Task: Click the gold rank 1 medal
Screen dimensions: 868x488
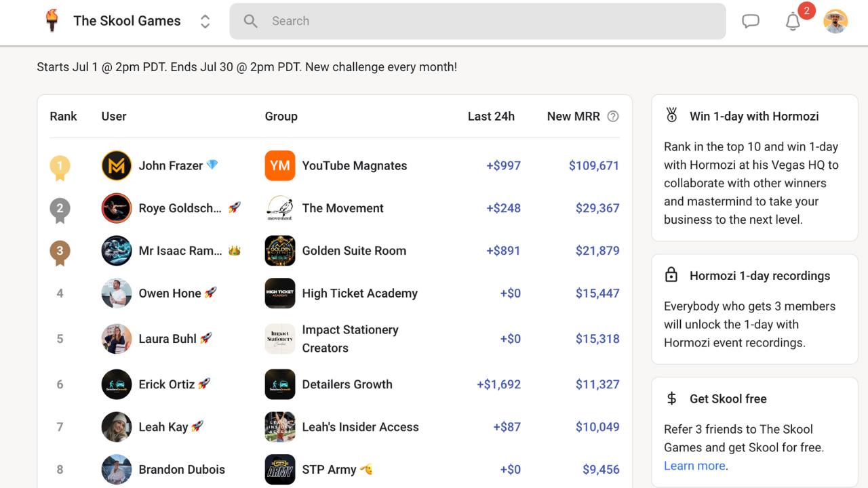Action: tap(60, 168)
